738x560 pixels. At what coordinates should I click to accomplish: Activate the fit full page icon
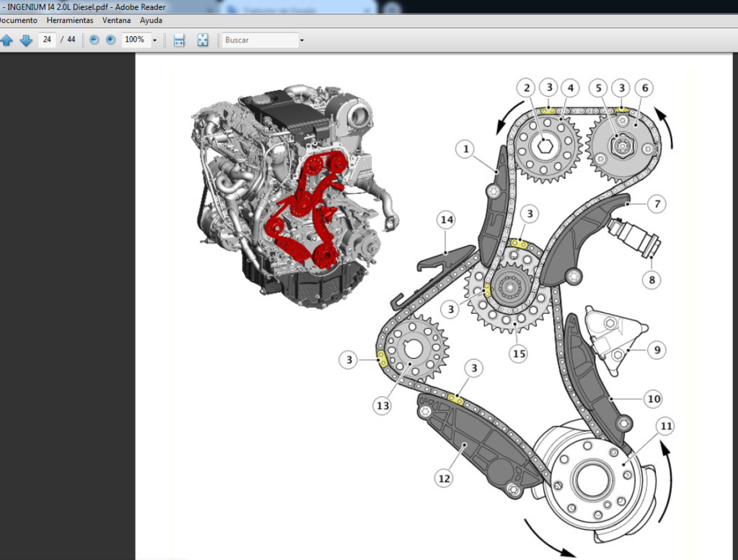[x=203, y=40]
